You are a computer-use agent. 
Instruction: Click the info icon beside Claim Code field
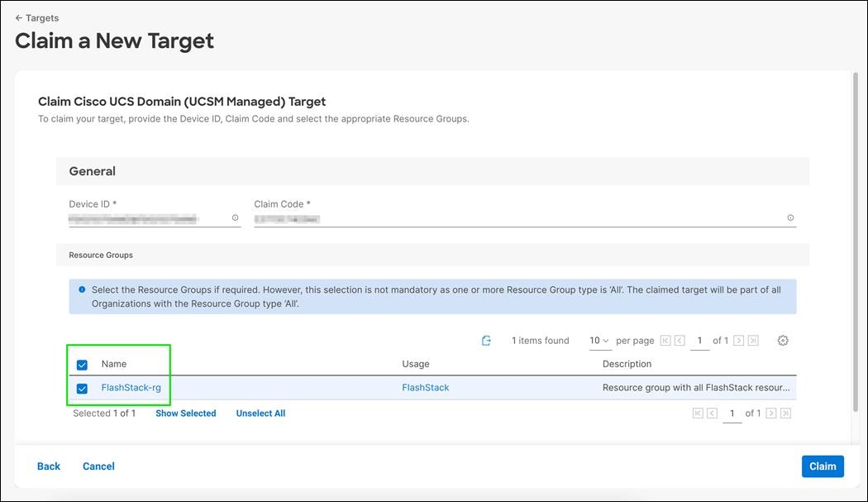[790, 217]
